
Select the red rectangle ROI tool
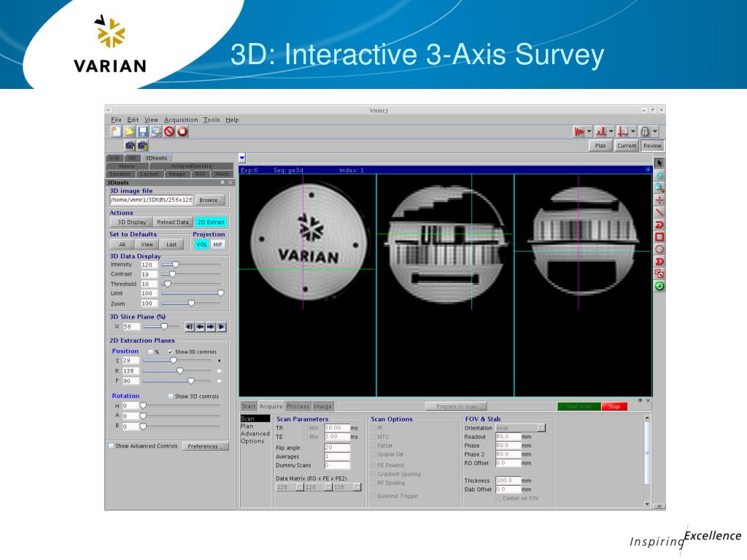(x=659, y=237)
